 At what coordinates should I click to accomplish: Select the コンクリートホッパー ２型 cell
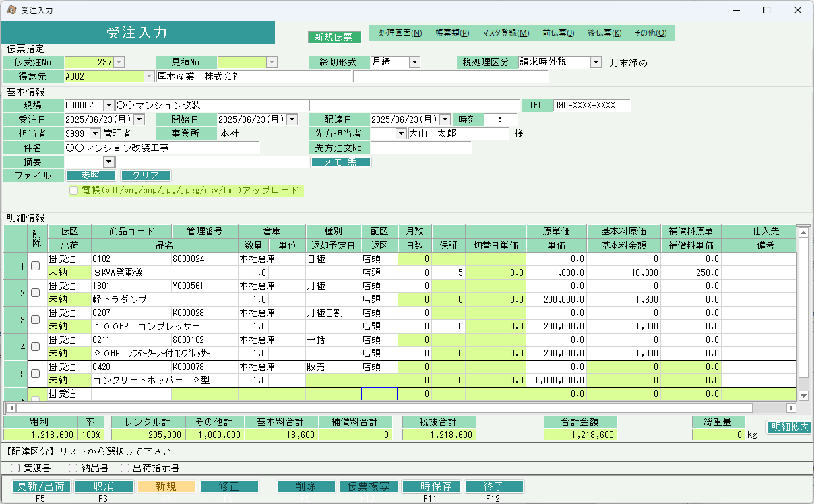pos(164,380)
